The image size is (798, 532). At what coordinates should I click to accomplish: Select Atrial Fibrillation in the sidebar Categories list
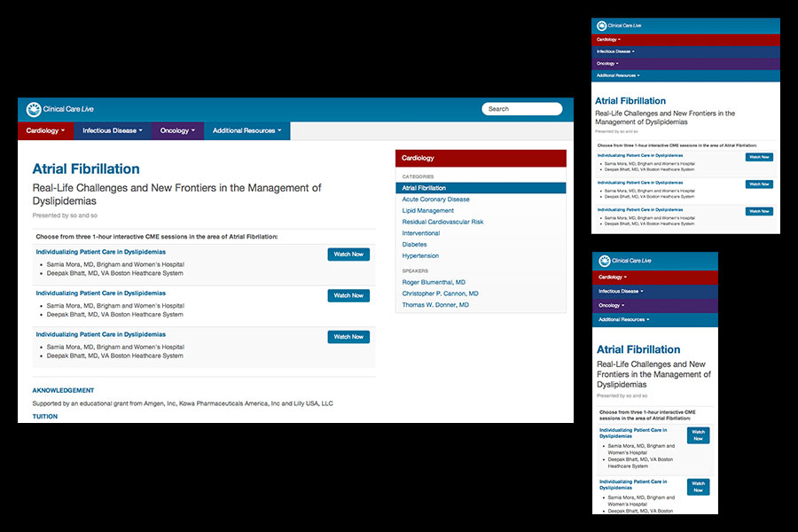(x=424, y=188)
